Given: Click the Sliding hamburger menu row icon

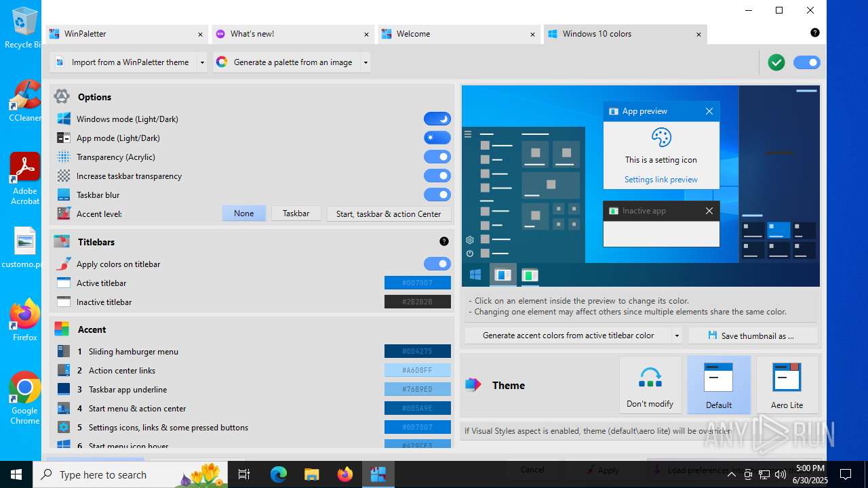Looking at the screenshot, I should (64, 351).
